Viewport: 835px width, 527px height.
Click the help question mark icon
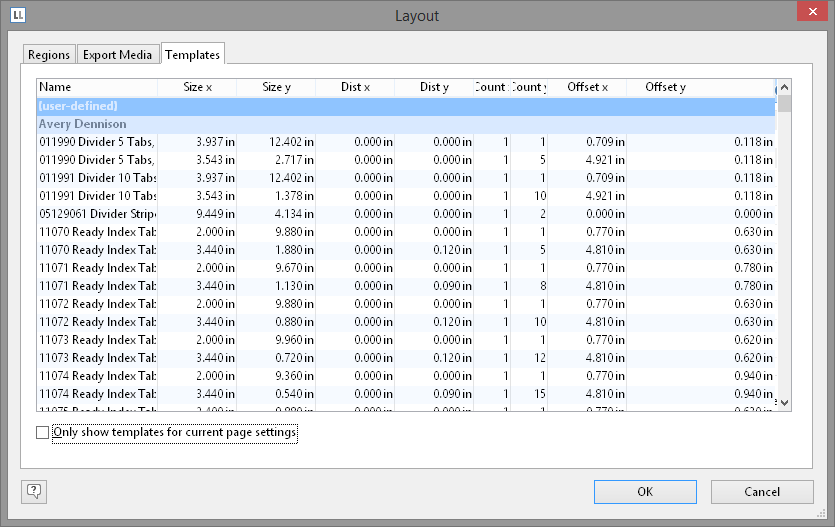[x=34, y=491]
